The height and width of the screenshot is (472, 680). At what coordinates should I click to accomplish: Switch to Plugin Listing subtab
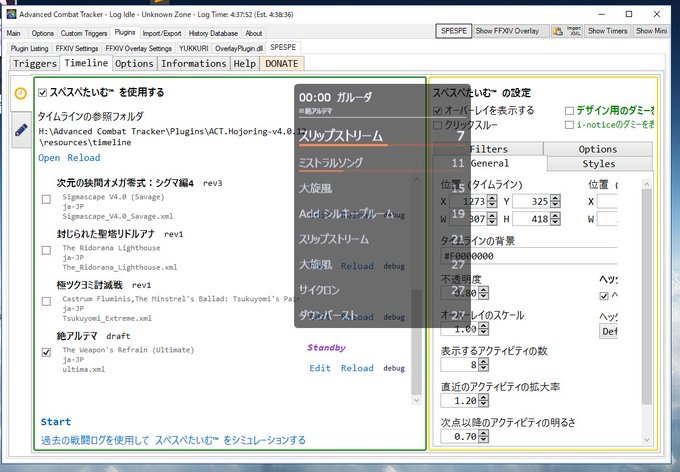point(29,48)
